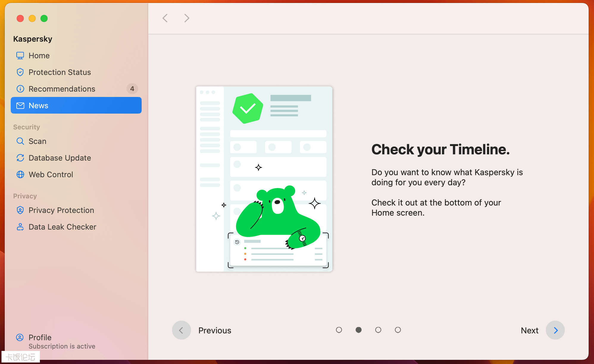Jump to first news slide dot
This screenshot has height=364, width=594.
click(339, 330)
